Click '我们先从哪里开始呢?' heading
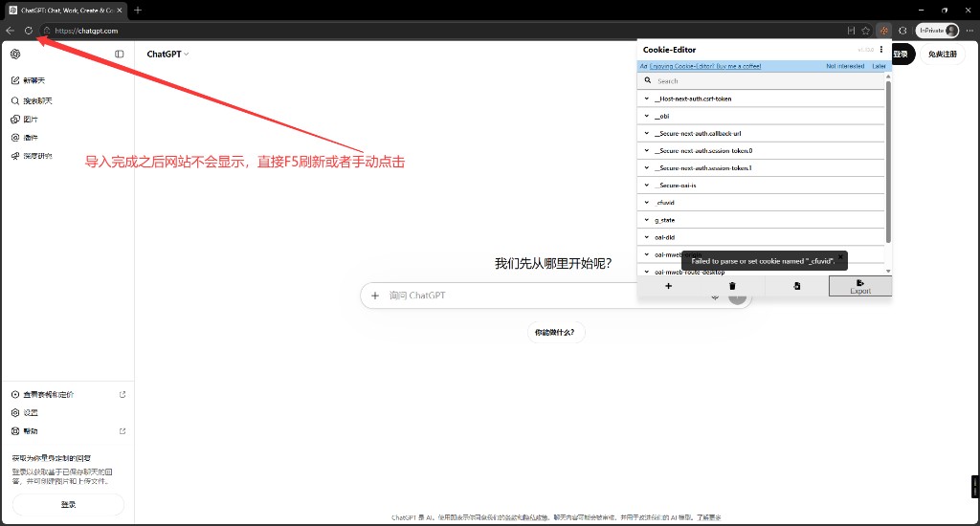Image resolution: width=980 pixels, height=526 pixels. (x=553, y=264)
